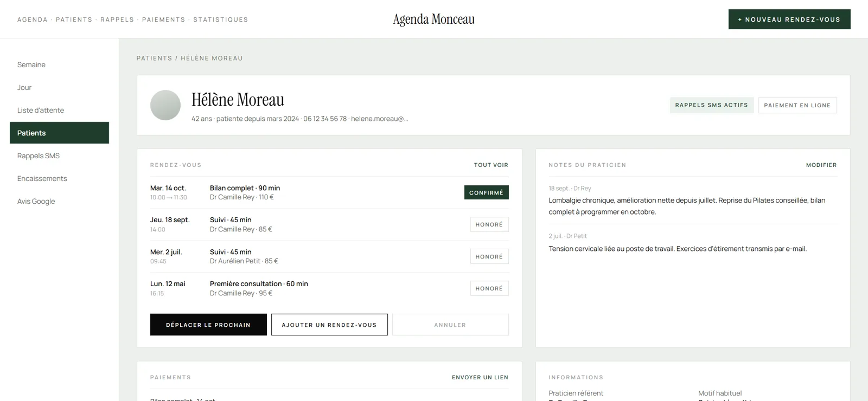Select the Première consultation · 60 min row
868x401 pixels.
329,288
